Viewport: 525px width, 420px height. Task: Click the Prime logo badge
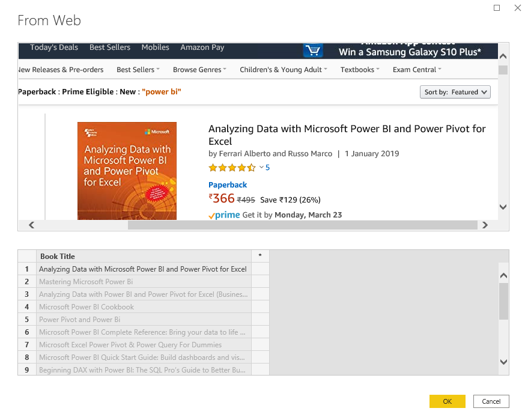[x=224, y=215]
